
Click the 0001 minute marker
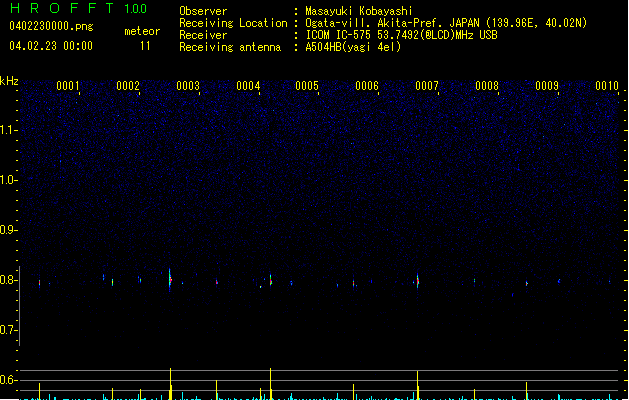tap(68, 86)
